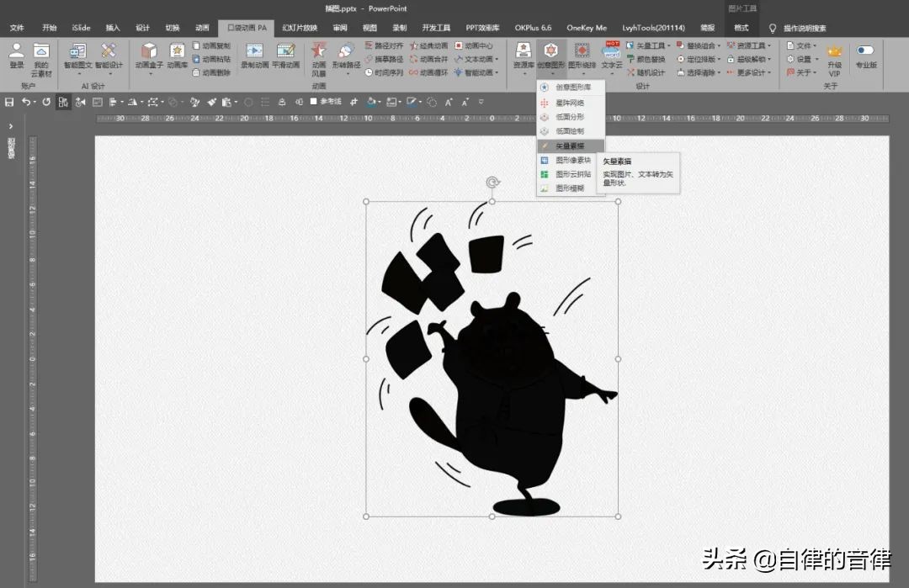
Task: Click 经典动画 classic animation
Action: point(429,45)
